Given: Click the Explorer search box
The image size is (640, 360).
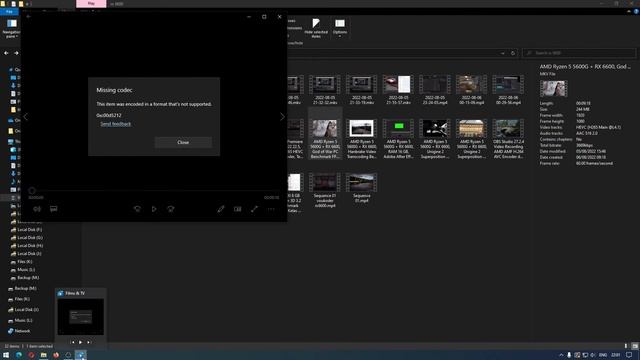Looking at the screenshot, I should click(579, 53).
